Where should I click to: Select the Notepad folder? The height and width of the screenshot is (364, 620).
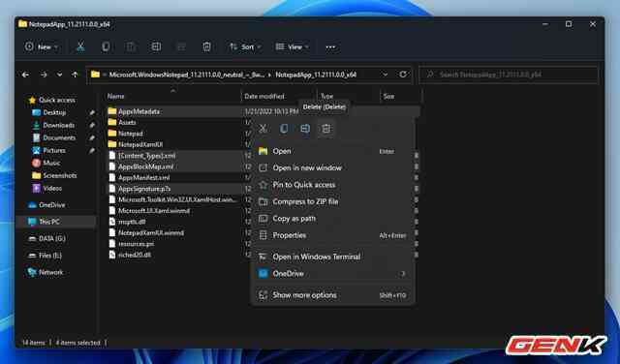pos(131,134)
